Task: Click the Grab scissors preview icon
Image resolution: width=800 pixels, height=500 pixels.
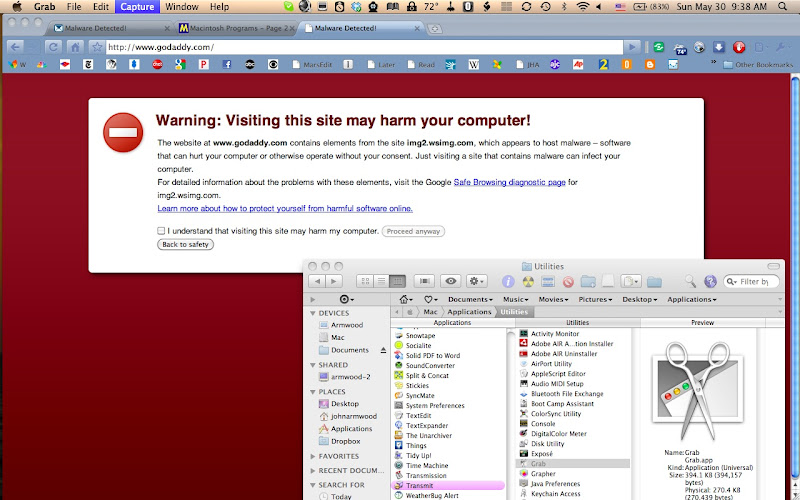Action: click(697, 390)
